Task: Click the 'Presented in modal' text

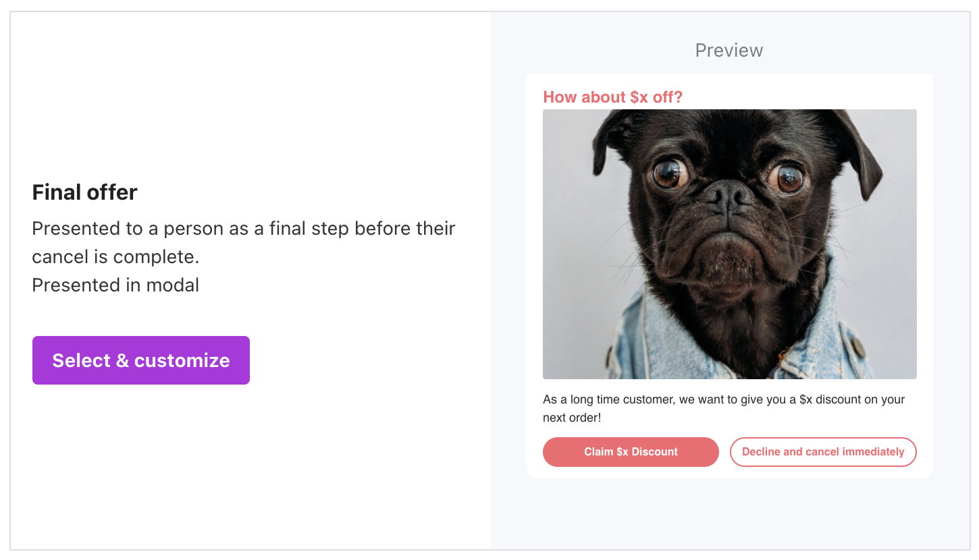Action: point(115,285)
